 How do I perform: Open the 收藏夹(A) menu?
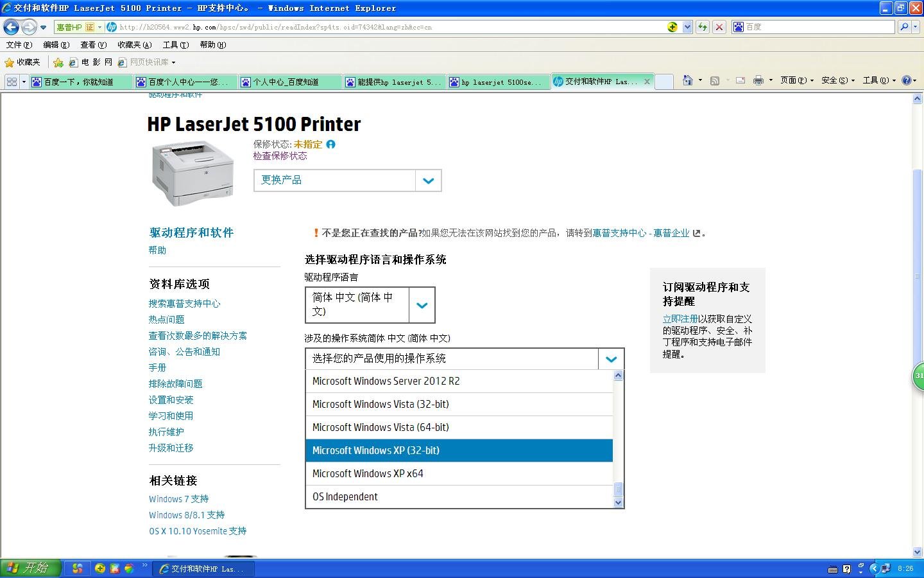click(134, 45)
